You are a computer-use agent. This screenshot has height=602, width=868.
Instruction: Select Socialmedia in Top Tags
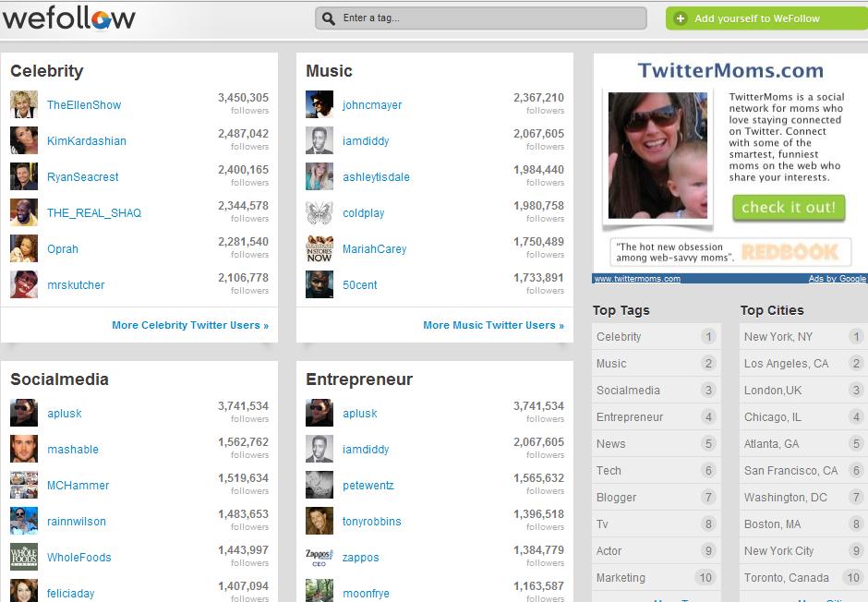pos(656,390)
